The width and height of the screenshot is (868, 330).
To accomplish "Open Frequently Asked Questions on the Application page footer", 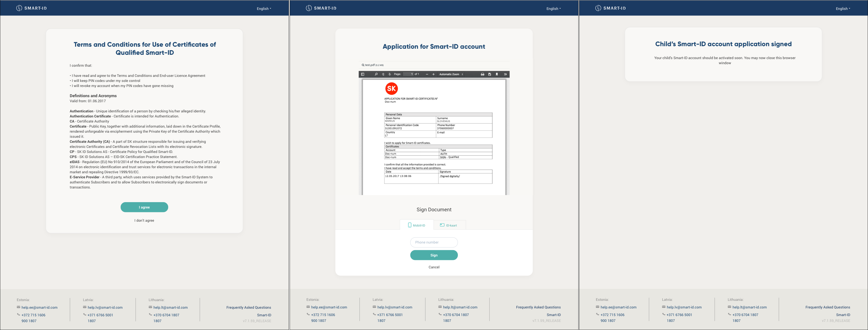I will coord(539,307).
